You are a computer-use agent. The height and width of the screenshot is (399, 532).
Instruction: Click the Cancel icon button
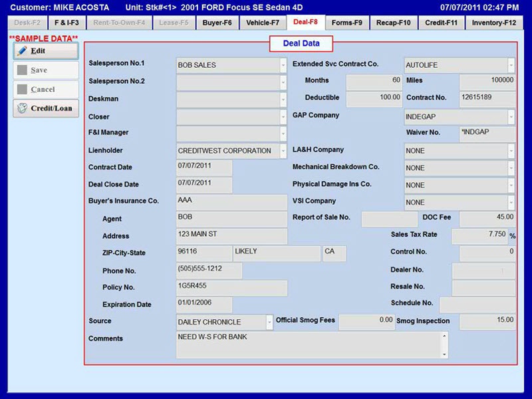(x=24, y=89)
